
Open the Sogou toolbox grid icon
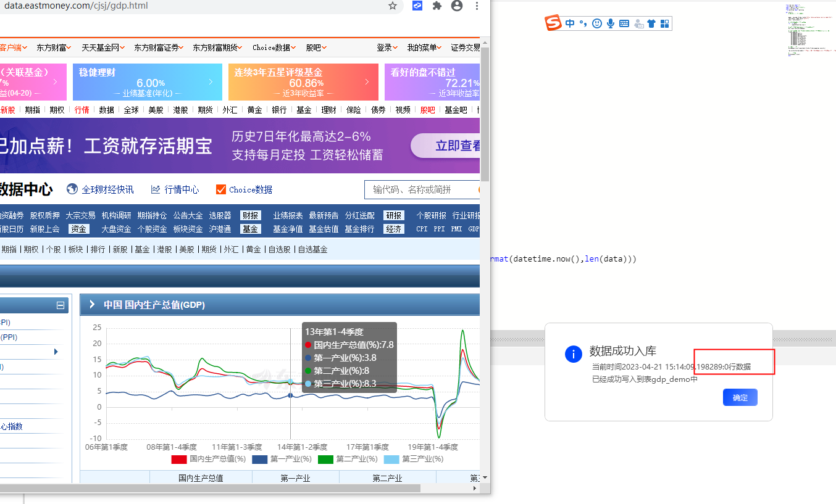[x=665, y=23]
